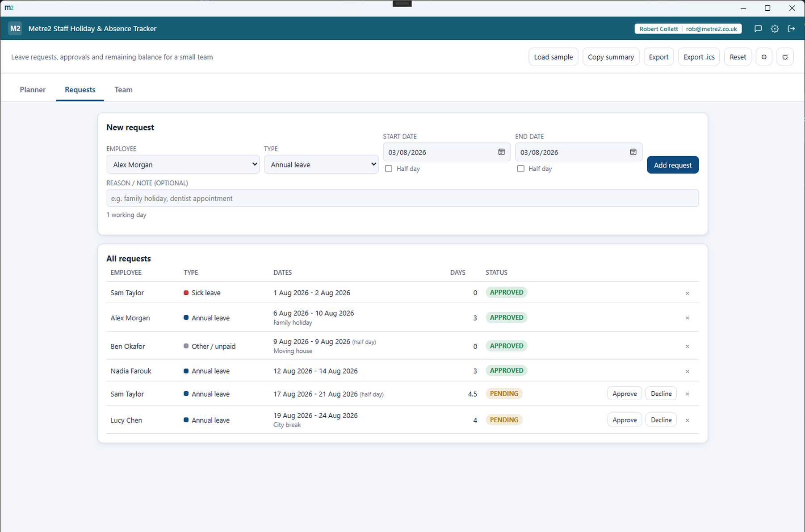Open the feedback chat bubble icon
The width and height of the screenshot is (805, 532).
(x=758, y=29)
